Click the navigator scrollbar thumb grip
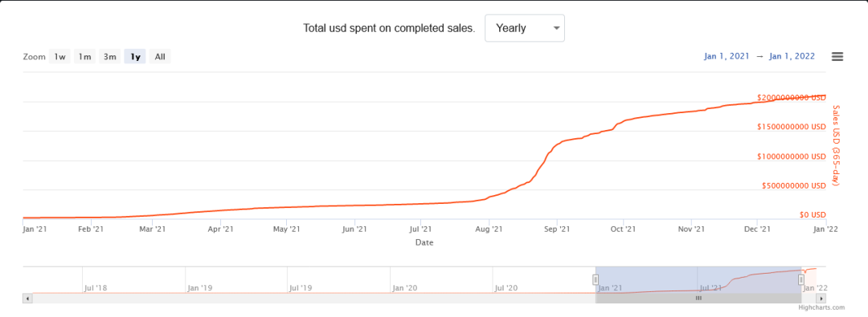 point(698,299)
